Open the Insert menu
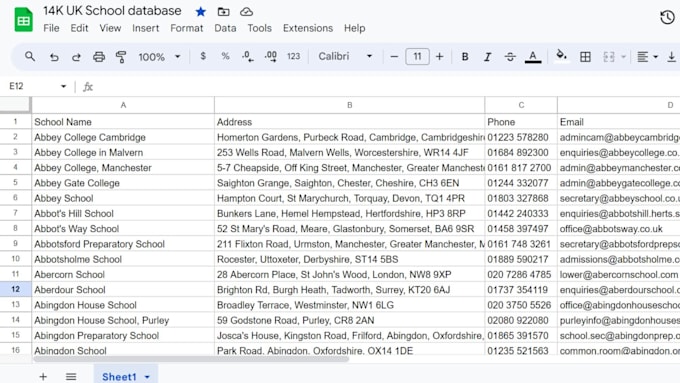This screenshot has height=383, width=680. coord(146,28)
